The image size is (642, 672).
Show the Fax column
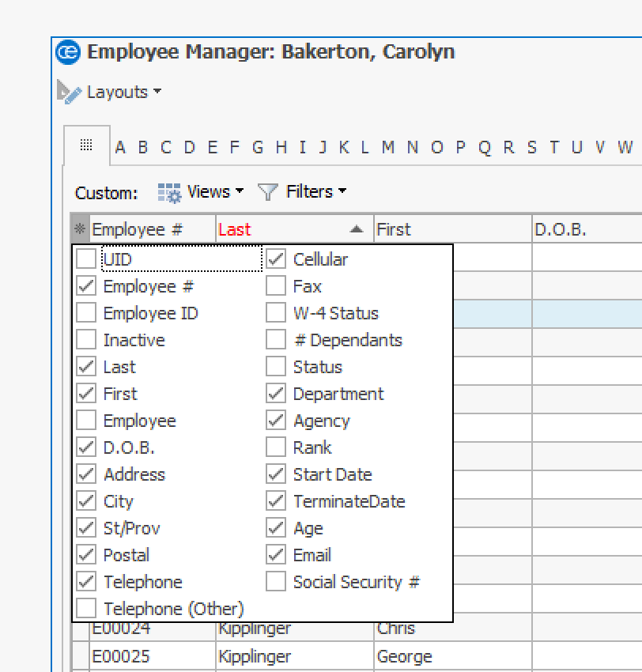click(x=276, y=286)
